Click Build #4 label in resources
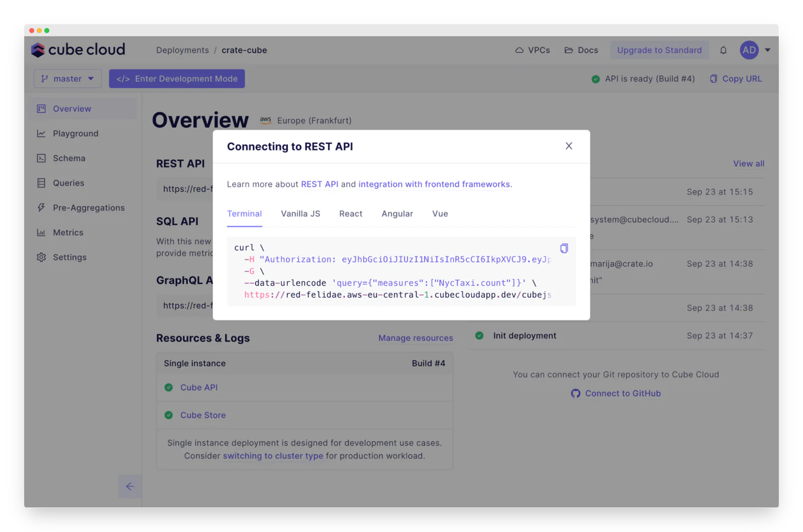Image resolution: width=803 pixels, height=532 pixels. [429, 364]
